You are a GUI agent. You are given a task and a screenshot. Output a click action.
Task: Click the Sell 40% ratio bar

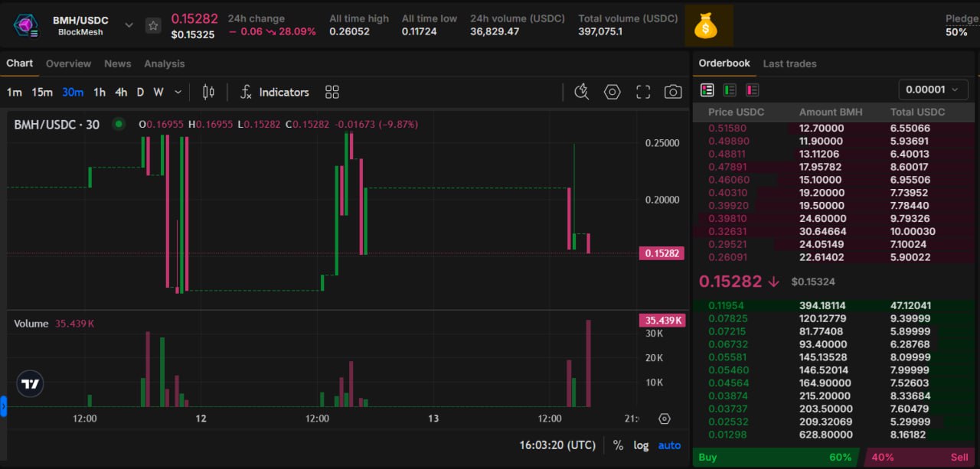pyautogui.click(x=919, y=458)
